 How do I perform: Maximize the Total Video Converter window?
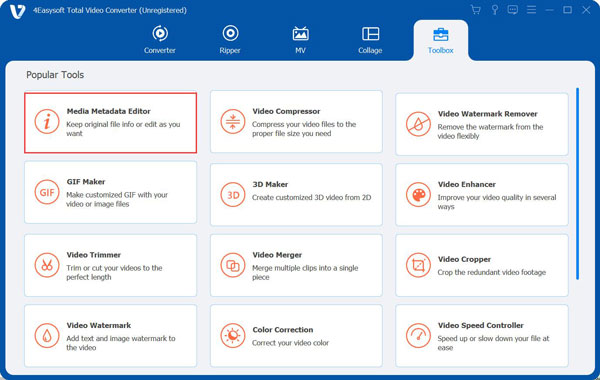pyautogui.click(x=567, y=10)
